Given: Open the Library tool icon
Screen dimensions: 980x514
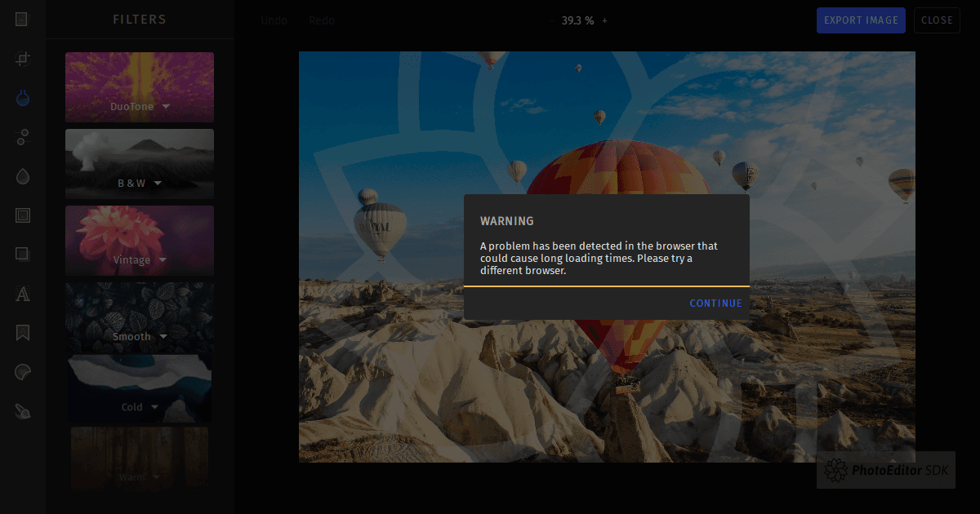Looking at the screenshot, I should click(23, 20).
